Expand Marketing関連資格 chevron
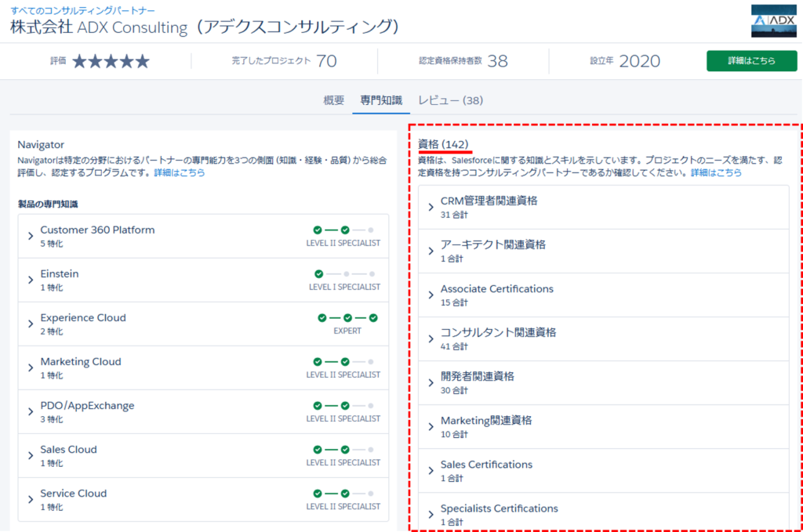The height and width of the screenshot is (532, 803). point(431,427)
